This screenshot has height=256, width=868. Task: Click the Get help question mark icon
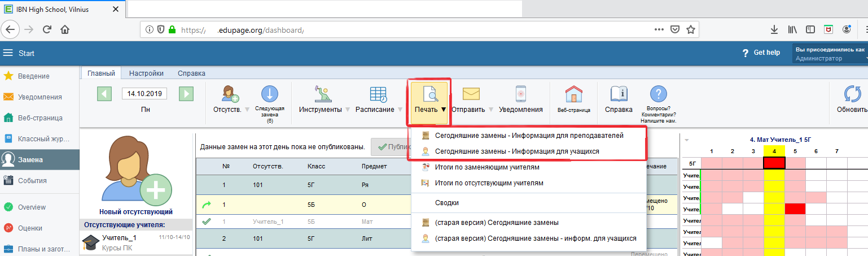745,53
